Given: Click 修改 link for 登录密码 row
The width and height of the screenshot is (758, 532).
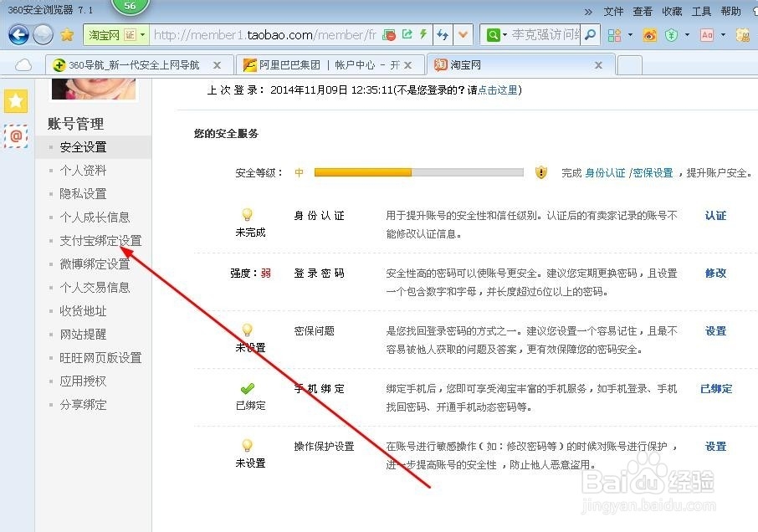Looking at the screenshot, I should pyautogui.click(x=715, y=273).
